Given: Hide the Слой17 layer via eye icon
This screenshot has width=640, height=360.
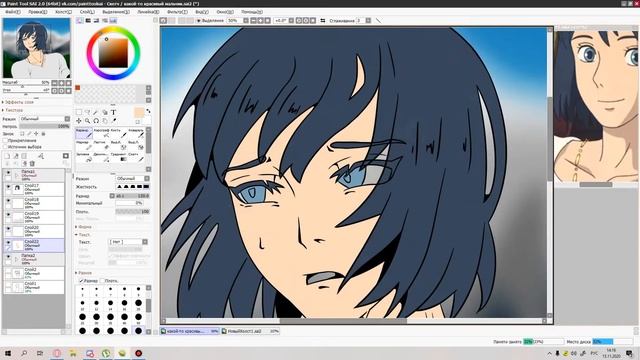Looking at the screenshot, I should coord(8,187).
